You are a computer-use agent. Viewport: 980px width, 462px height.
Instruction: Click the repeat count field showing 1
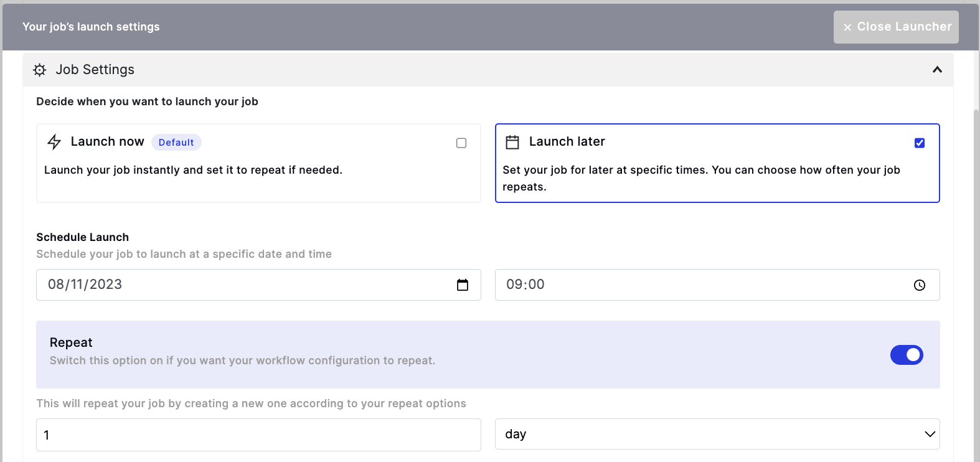pyautogui.click(x=258, y=435)
